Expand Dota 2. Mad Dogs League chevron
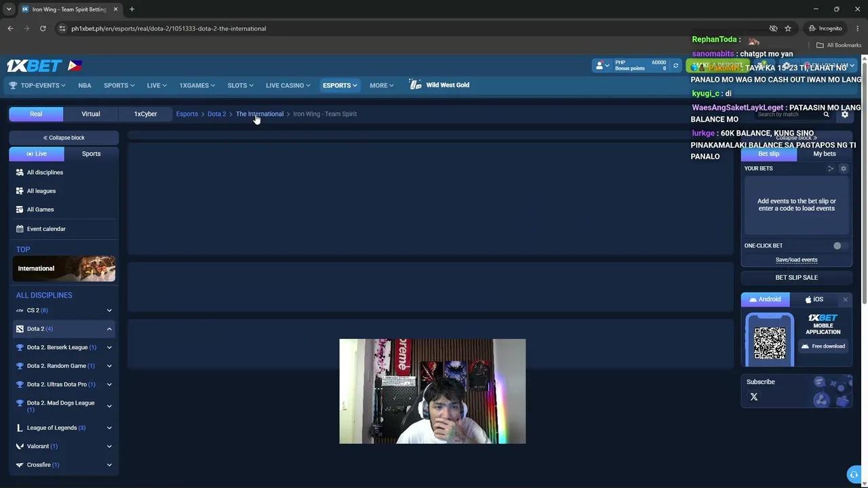The width and height of the screenshot is (868, 488). coord(109,406)
